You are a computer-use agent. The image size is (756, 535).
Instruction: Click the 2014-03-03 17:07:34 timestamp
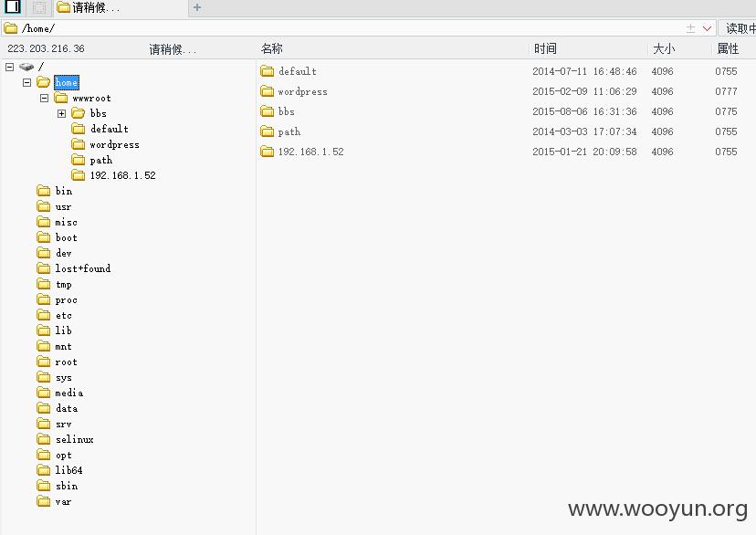pos(584,131)
